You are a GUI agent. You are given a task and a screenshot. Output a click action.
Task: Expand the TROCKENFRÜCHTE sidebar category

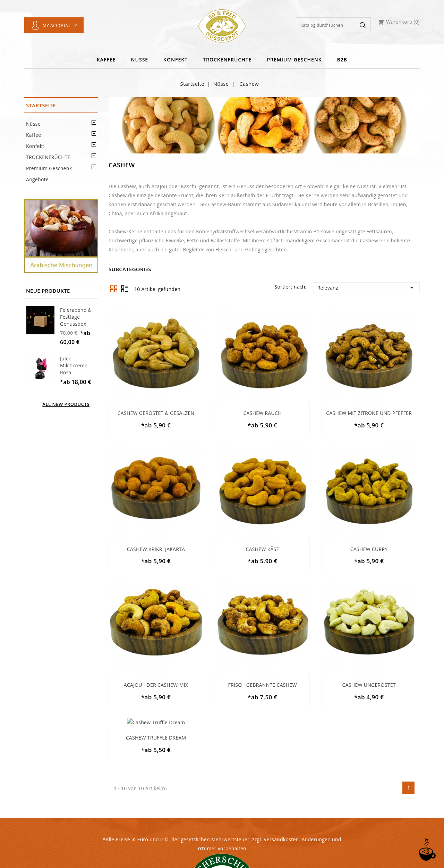tap(94, 156)
